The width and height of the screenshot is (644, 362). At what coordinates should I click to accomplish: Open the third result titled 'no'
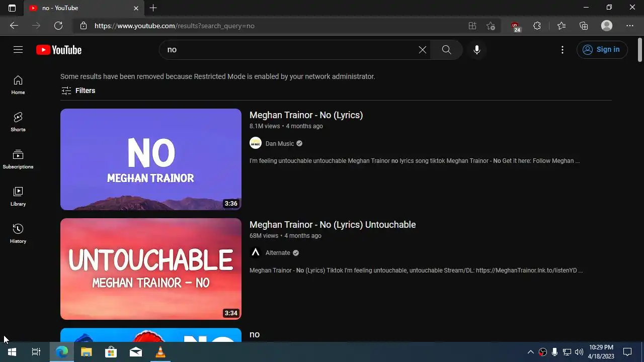(255, 334)
